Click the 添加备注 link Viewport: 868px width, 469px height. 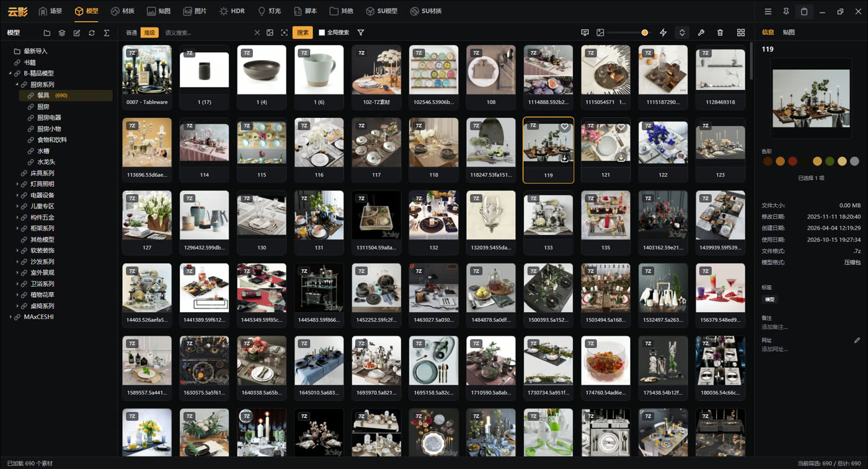tap(774, 327)
